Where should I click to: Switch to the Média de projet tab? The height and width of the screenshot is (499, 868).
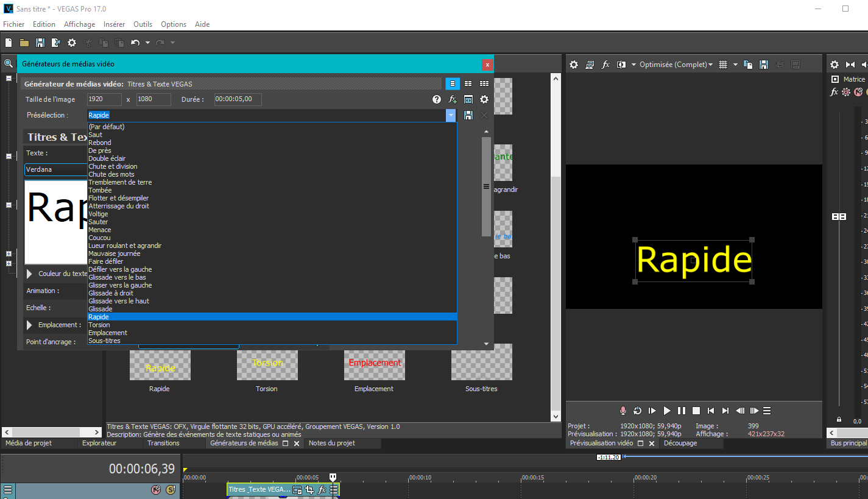coord(28,443)
